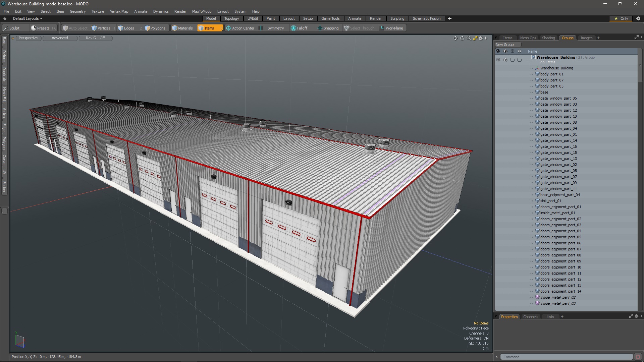
Task: Click the Lists tab
Action: click(x=550, y=317)
